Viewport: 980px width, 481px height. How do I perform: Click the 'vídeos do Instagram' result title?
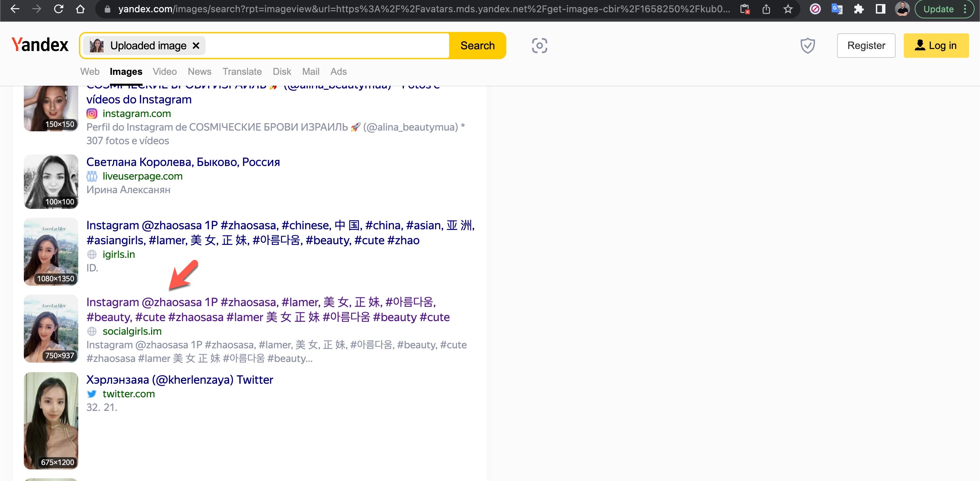[x=139, y=100]
